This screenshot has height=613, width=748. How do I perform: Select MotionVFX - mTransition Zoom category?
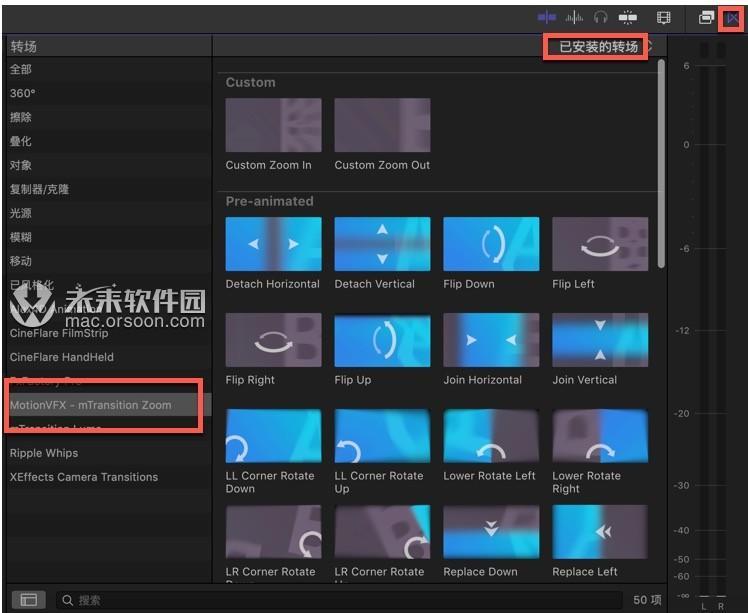point(109,405)
